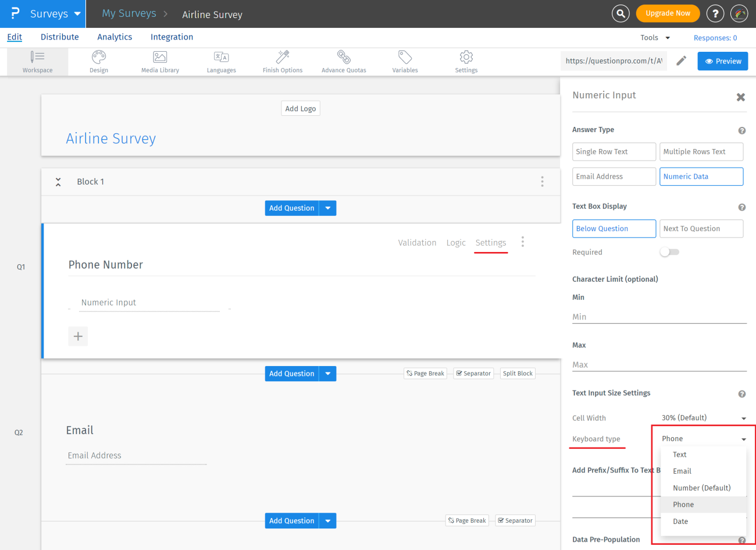Choose Next To Question display option

[701, 229]
